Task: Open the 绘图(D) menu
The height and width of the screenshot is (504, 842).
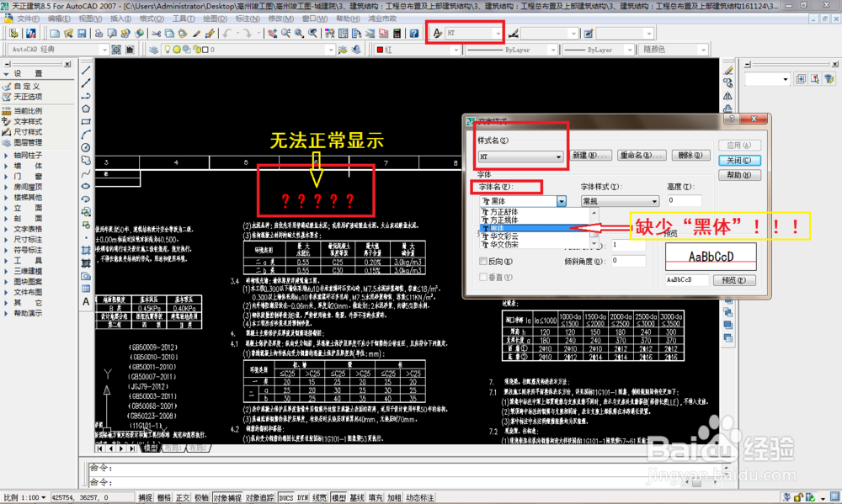Action: pos(215,19)
